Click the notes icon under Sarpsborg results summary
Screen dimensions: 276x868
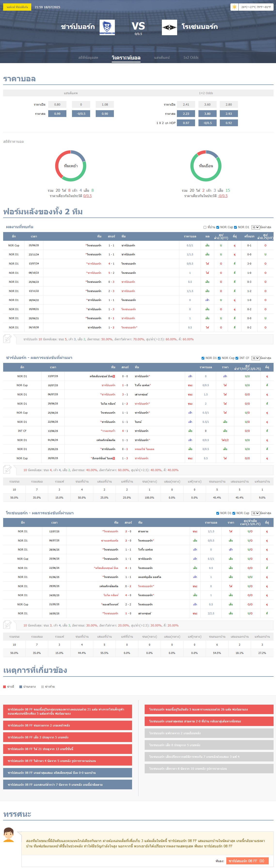[x=8, y=469]
